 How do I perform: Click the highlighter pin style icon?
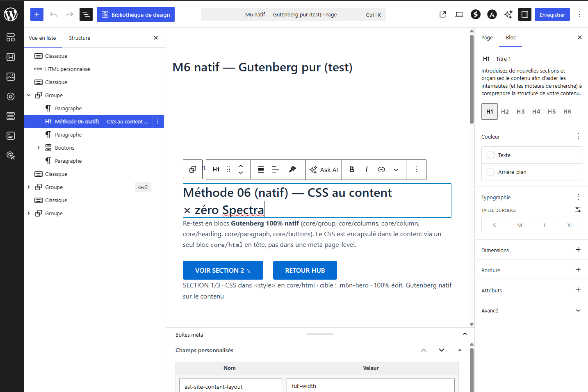[x=293, y=169]
